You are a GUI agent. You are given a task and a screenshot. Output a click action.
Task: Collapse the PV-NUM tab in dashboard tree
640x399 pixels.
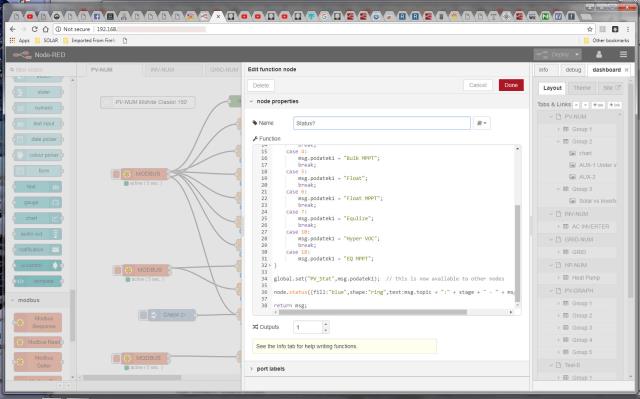click(551, 117)
